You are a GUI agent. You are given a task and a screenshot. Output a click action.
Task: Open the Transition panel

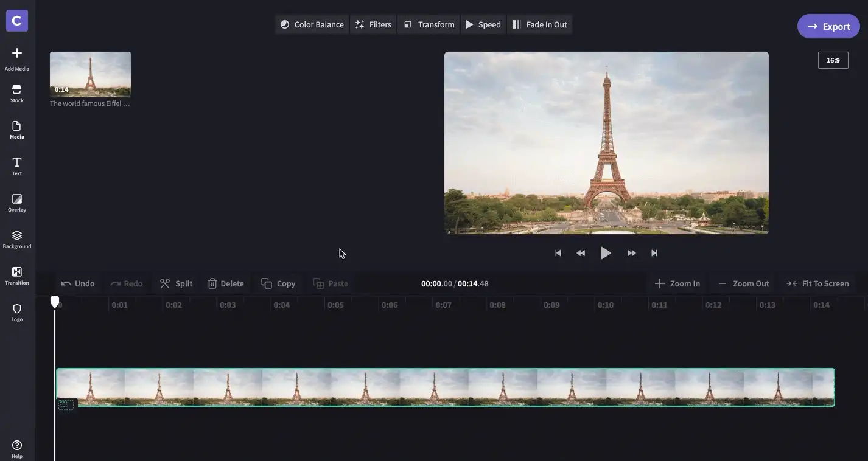(17, 276)
